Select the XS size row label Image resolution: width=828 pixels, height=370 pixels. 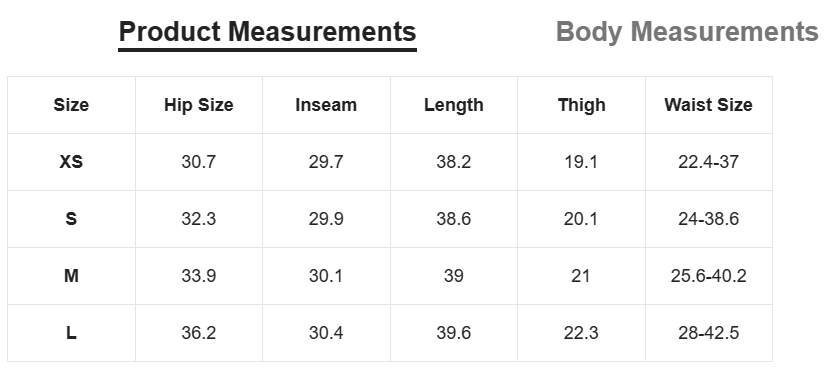(x=71, y=162)
